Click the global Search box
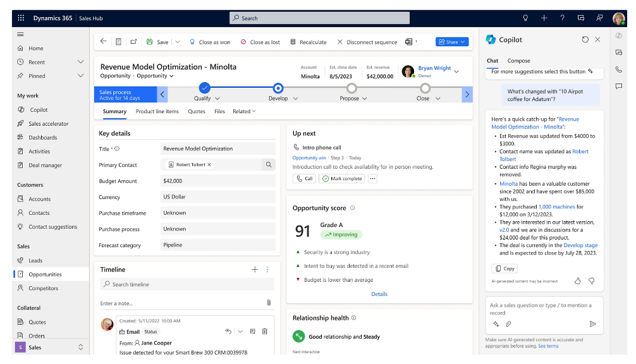Viewport: 636px width, 364px height. click(319, 18)
